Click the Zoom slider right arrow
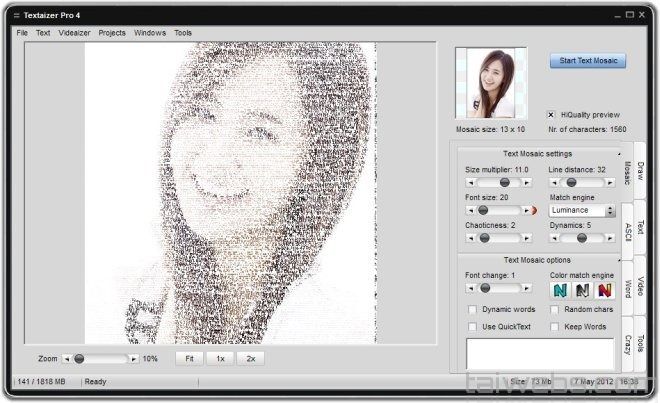This screenshot has height=403, width=660. [x=134, y=358]
